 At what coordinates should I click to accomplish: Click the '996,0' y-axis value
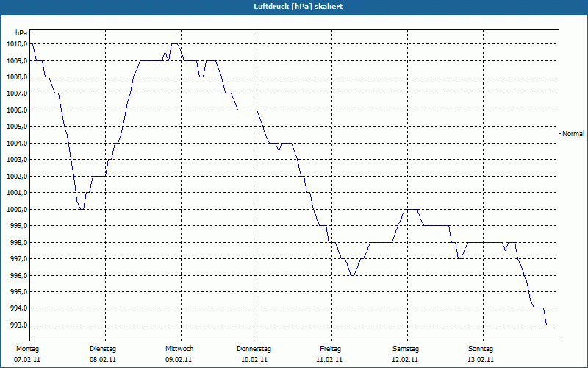point(19,275)
